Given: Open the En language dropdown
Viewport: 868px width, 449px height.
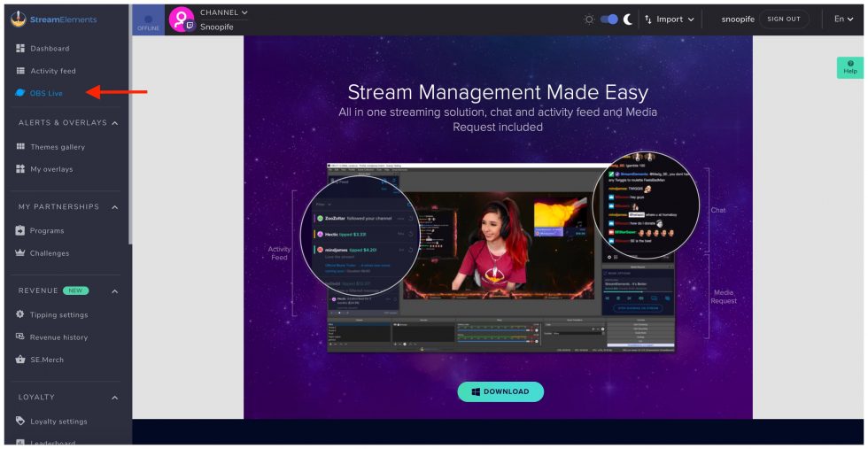Looking at the screenshot, I should [844, 19].
